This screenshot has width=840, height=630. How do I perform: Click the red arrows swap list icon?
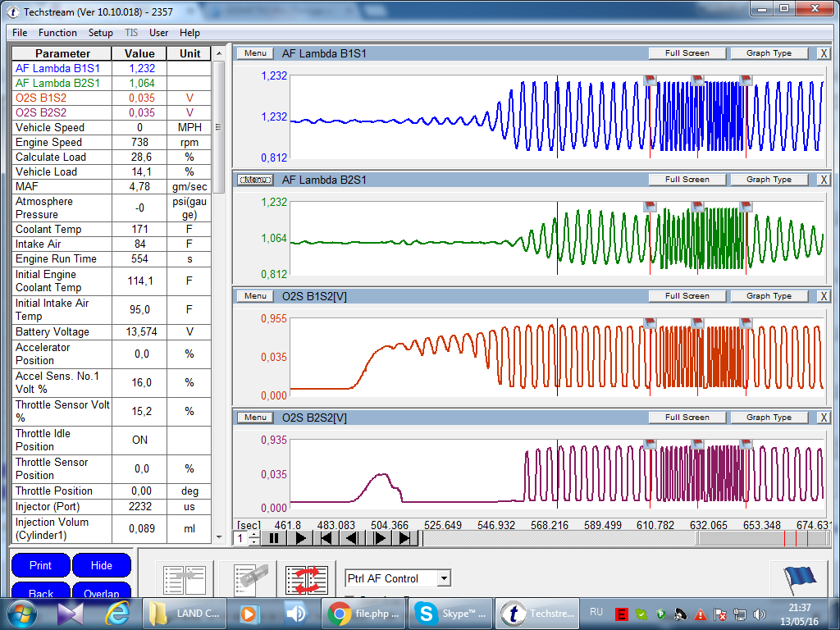(x=307, y=579)
